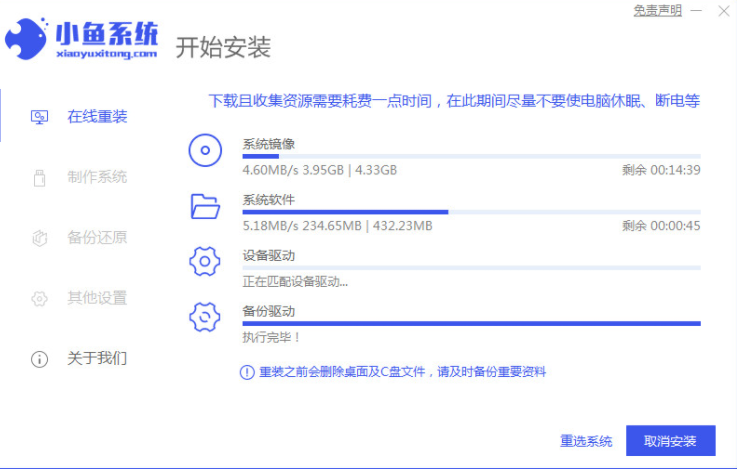
Task: Click the 取消安装 button
Action: click(670, 441)
